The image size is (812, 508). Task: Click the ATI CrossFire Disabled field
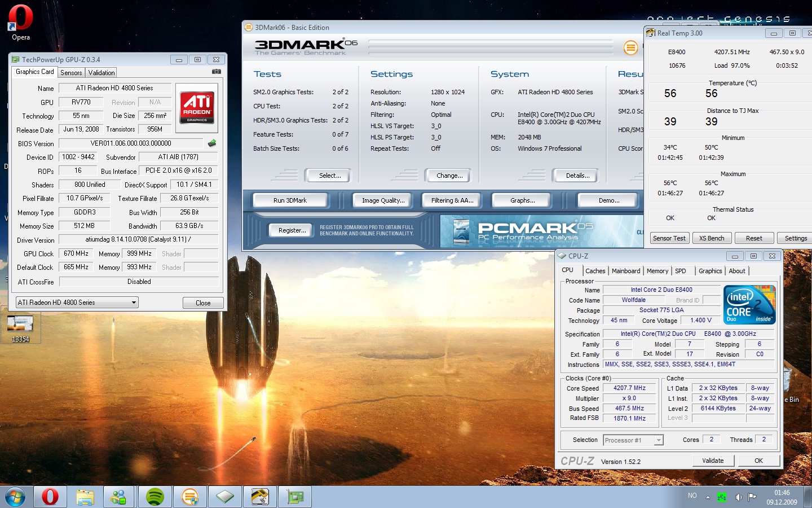pos(139,282)
